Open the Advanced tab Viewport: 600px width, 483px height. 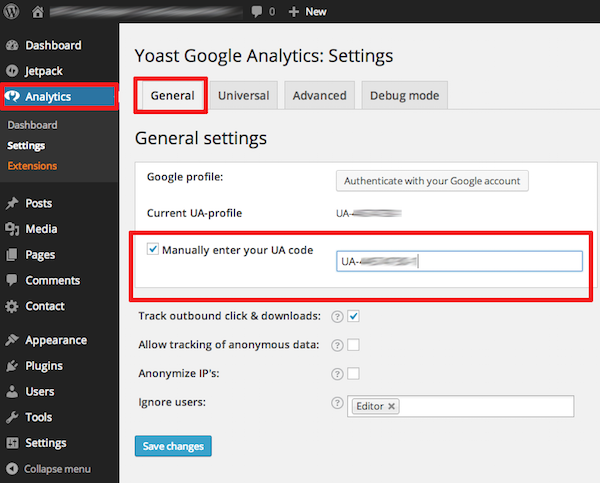point(320,95)
